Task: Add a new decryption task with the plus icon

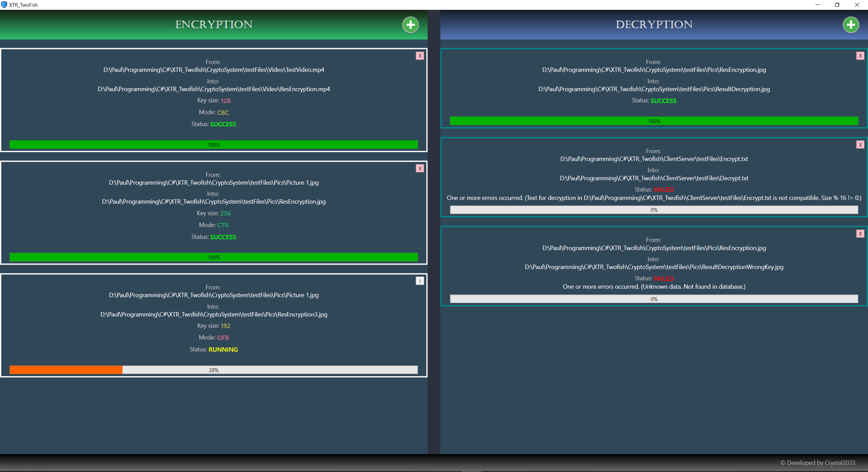Action: [851, 24]
